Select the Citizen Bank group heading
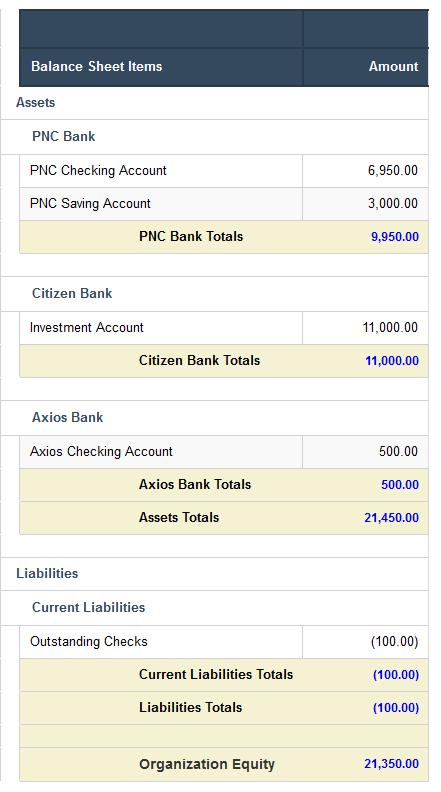Viewport: 441px width, 792px height. [x=72, y=293]
